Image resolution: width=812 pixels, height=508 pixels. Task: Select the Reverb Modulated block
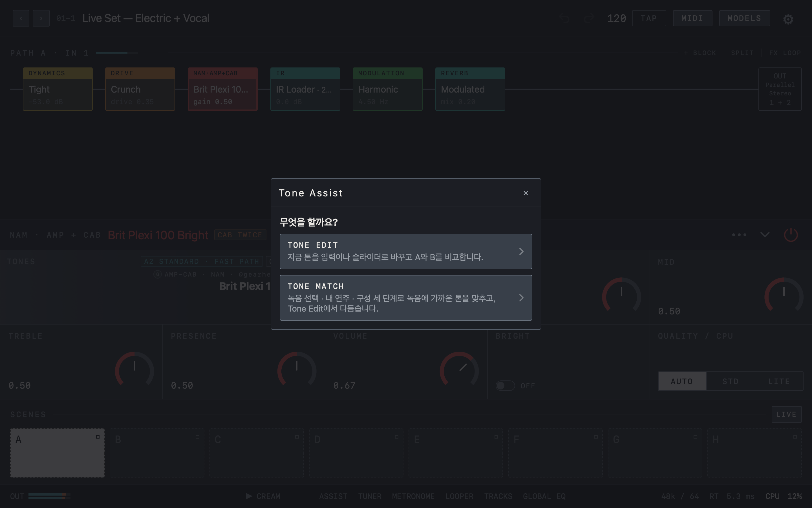click(x=470, y=89)
